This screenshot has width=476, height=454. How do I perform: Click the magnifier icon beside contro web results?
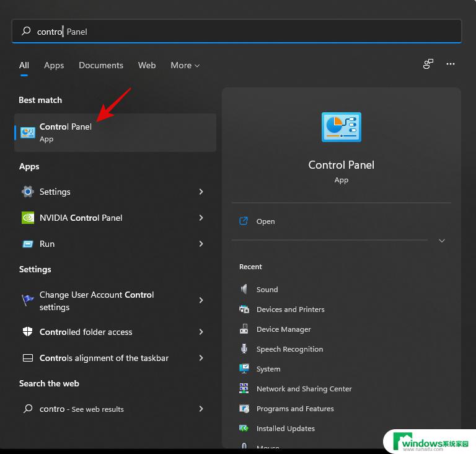tap(28, 409)
